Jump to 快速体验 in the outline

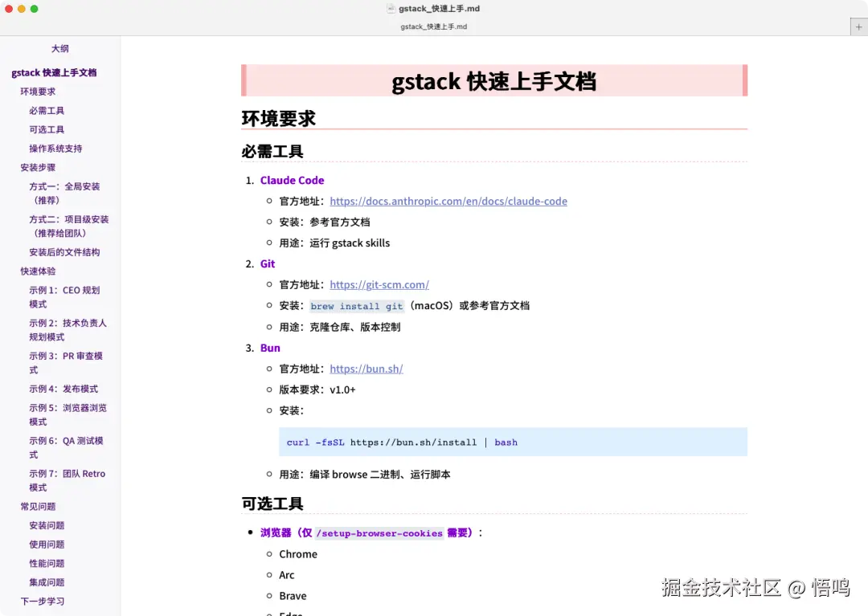pyautogui.click(x=37, y=271)
